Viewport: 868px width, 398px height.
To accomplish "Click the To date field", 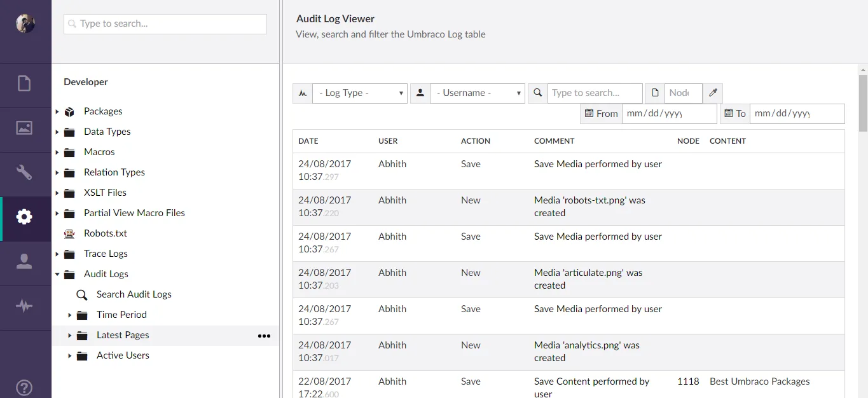I will [797, 114].
